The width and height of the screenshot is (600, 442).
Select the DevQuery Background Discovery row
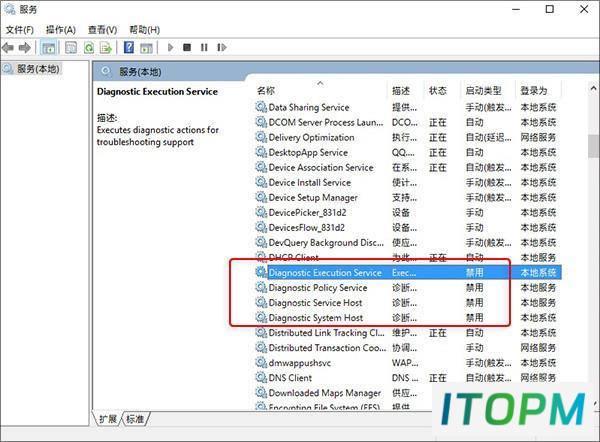coord(407,243)
